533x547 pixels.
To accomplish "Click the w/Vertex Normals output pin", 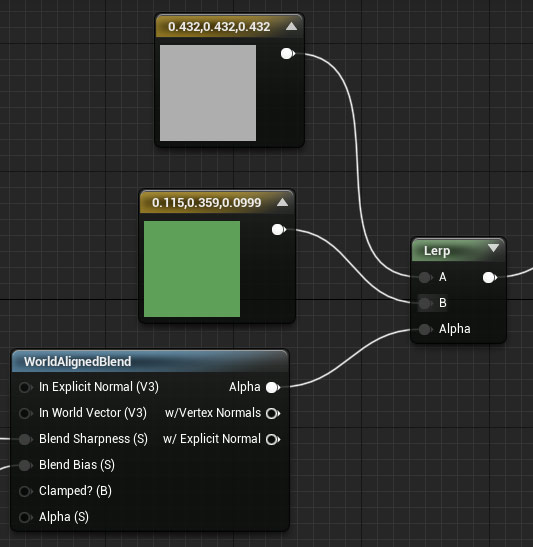I will (x=272, y=413).
